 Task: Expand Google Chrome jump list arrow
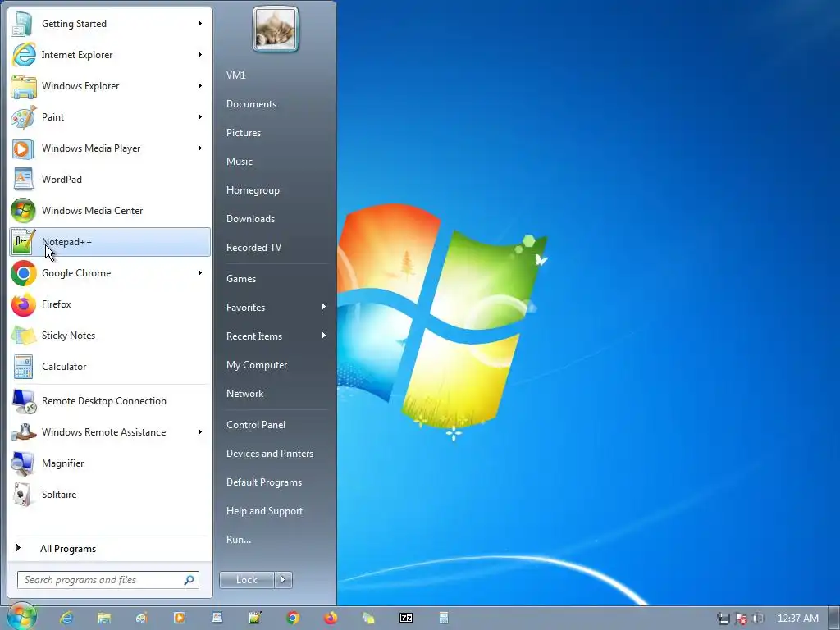pyautogui.click(x=200, y=272)
